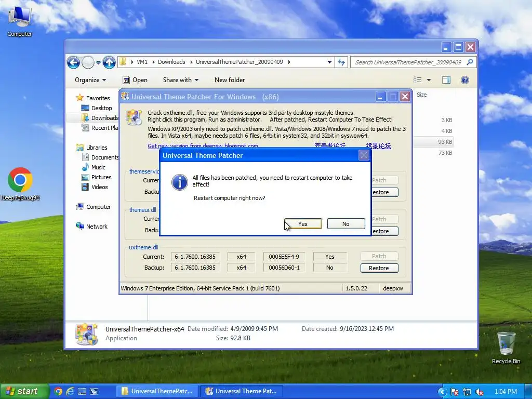Click the UniversalThemePatcher-x64 icon in the details pane
Screen dimensions: 532x399
point(87,334)
